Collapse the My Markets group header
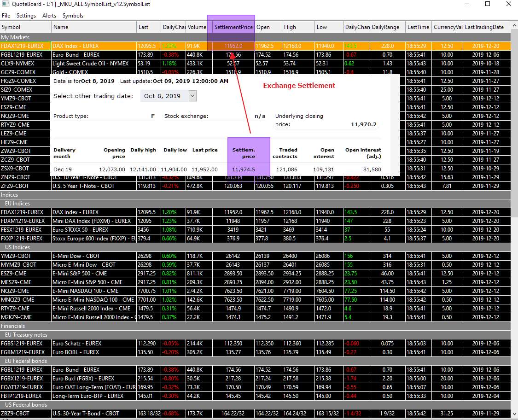 256,37
